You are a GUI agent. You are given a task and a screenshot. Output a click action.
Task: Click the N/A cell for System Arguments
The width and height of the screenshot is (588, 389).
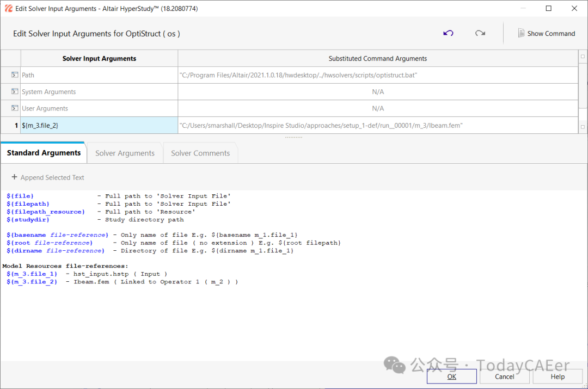(x=378, y=91)
